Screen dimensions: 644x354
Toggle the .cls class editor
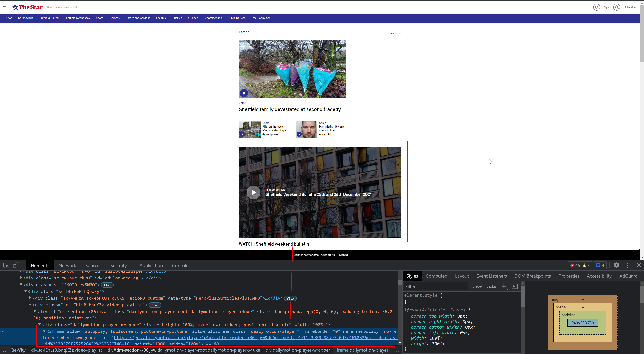click(x=491, y=287)
